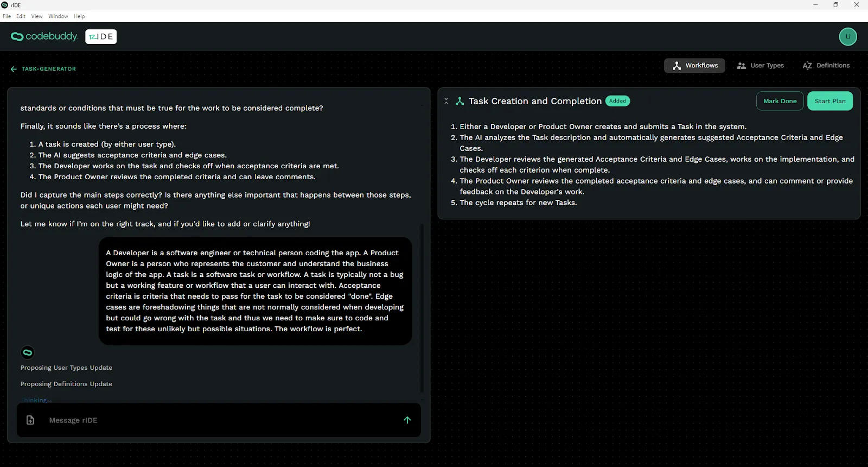
Task: Click workflow step 'The cycle repeats for new Tasks'
Action: point(518,203)
